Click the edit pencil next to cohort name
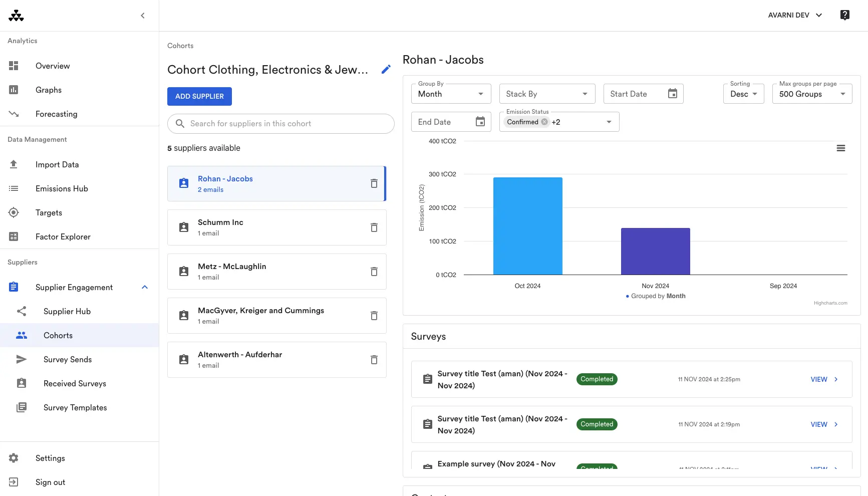The image size is (868, 496). tap(386, 70)
